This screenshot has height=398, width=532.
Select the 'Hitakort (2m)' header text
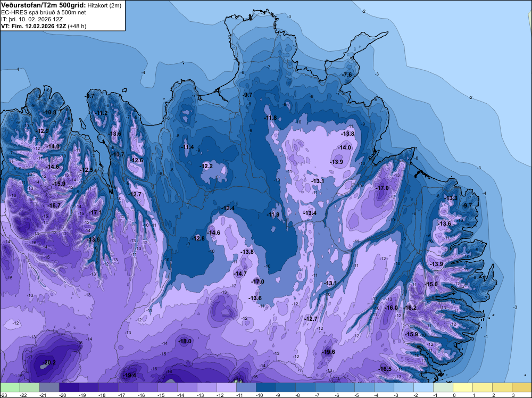[x=105, y=5]
